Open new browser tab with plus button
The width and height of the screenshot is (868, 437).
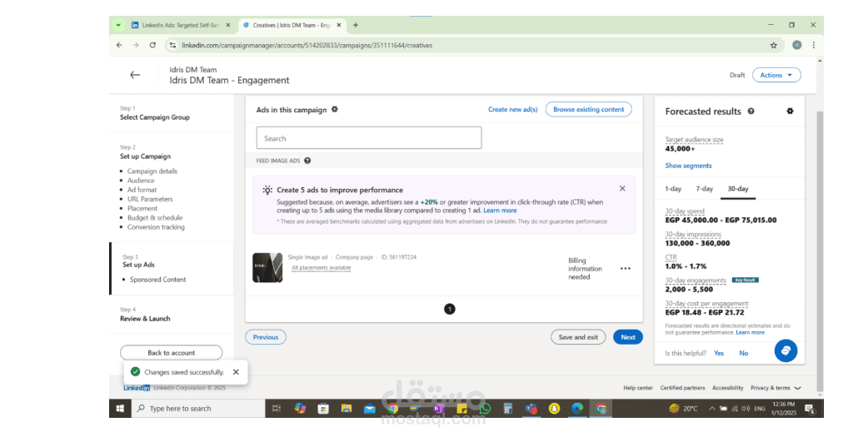(356, 25)
